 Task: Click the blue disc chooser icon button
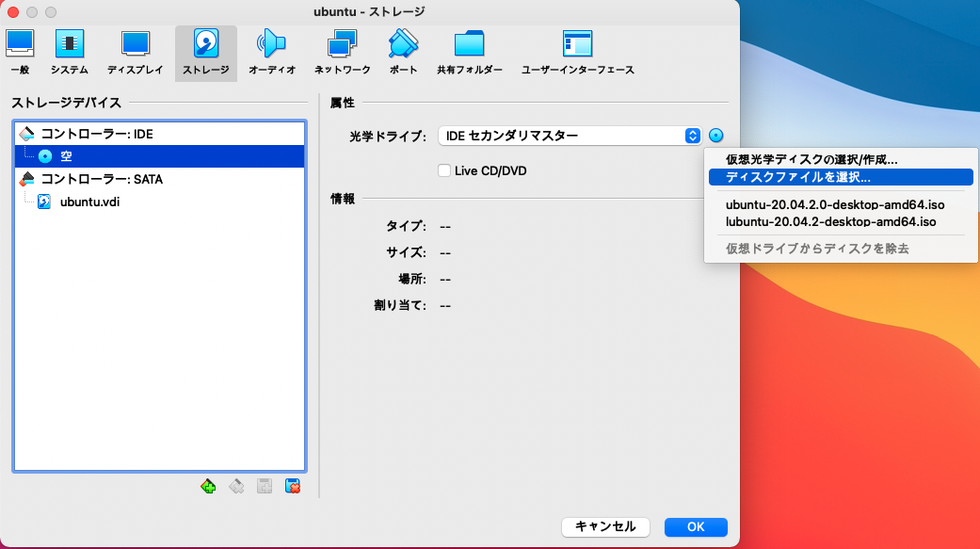715,135
